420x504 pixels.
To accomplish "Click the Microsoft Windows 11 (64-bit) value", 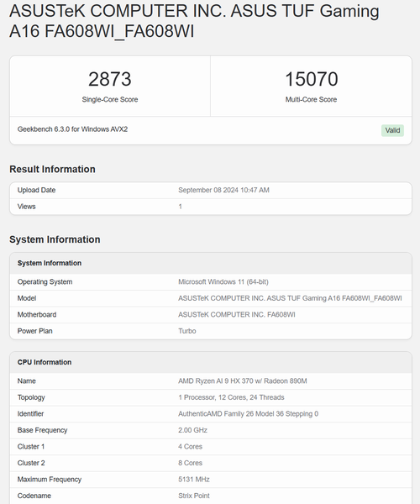I will (x=223, y=282).
